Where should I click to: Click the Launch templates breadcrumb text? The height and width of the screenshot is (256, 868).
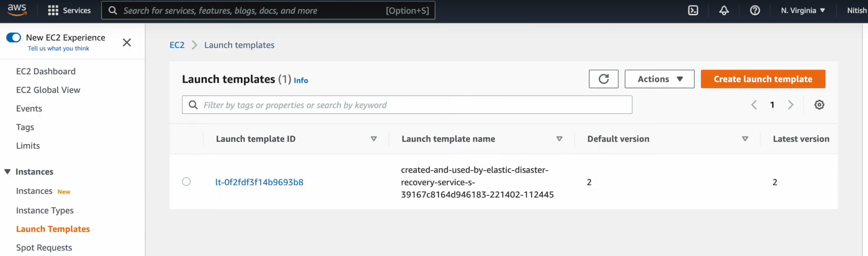(x=240, y=45)
